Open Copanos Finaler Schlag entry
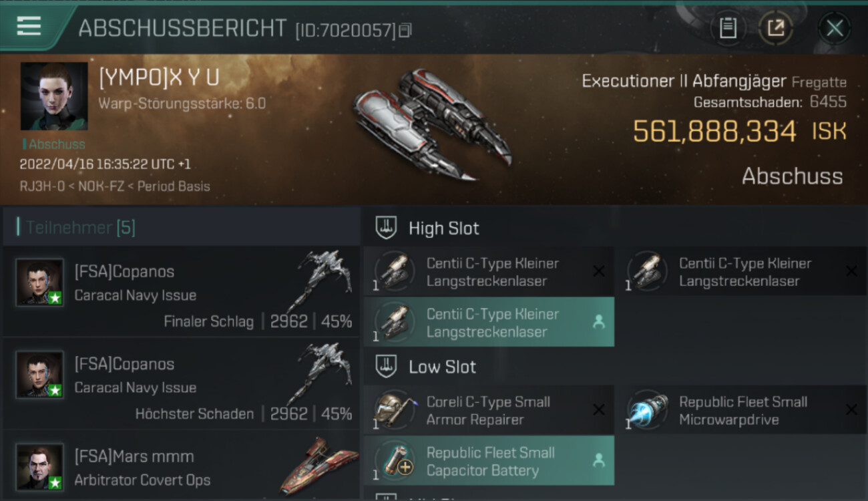The height and width of the screenshot is (501, 868). pos(181,291)
